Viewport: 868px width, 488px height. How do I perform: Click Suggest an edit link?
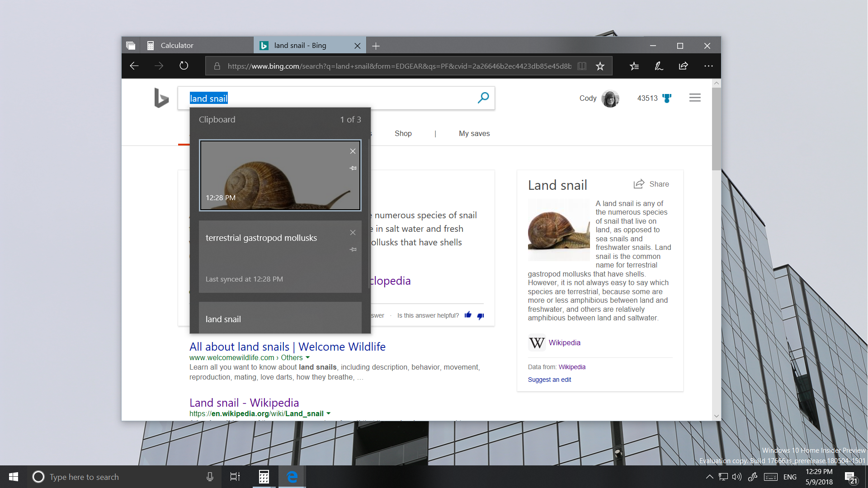pos(549,380)
